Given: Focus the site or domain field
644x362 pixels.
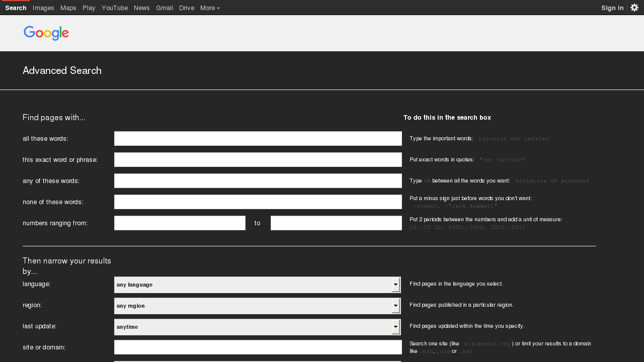Looking at the screenshot, I should pyautogui.click(x=258, y=347).
